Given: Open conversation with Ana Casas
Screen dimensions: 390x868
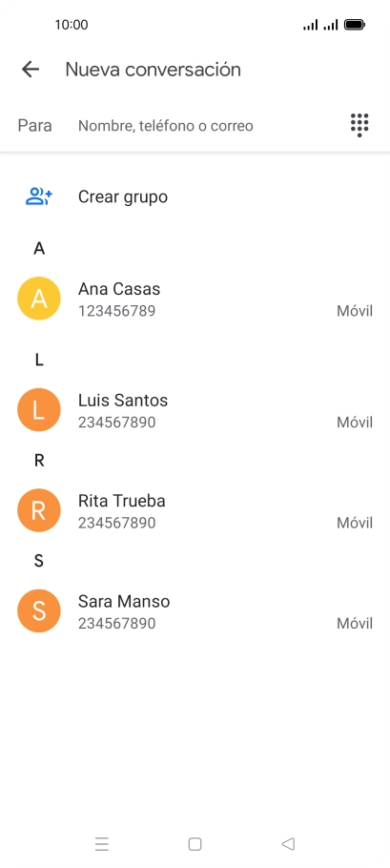Looking at the screenshot, I should pos(195,299).
